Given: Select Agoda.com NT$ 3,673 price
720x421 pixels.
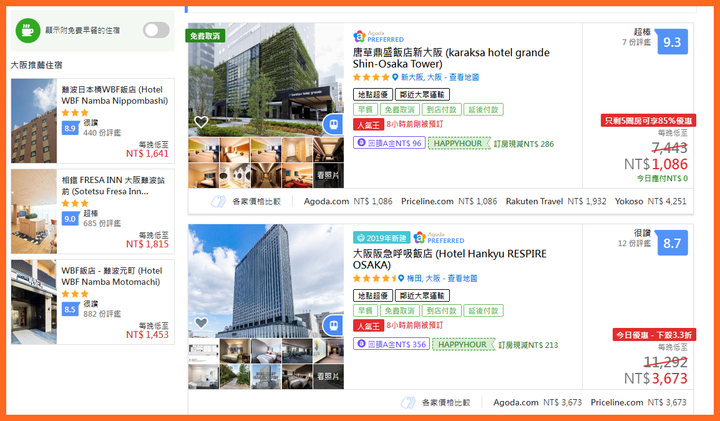Looking at the screenshot, I should click(538, 402).
